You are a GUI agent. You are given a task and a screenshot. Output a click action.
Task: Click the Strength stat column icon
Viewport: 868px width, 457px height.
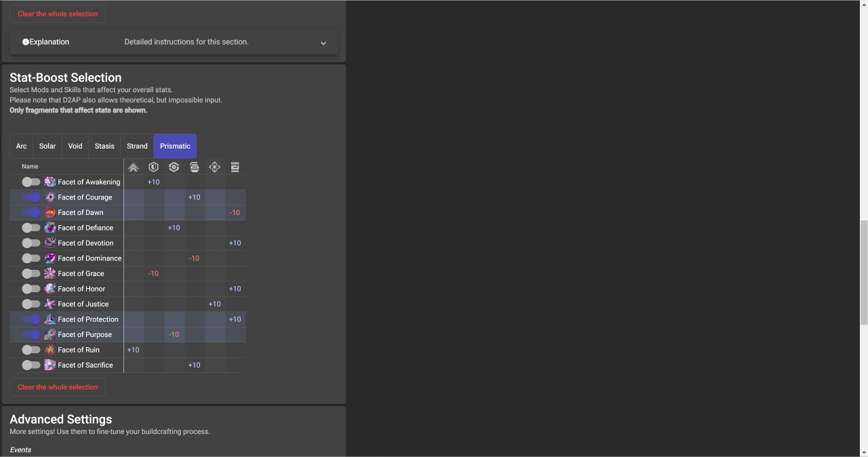[x=235, y=167]
